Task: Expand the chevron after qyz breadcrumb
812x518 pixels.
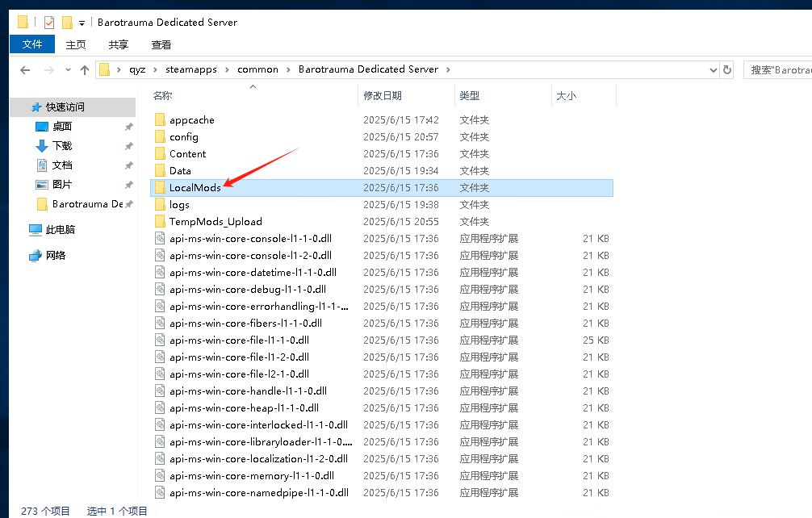Action: [155, 70]
